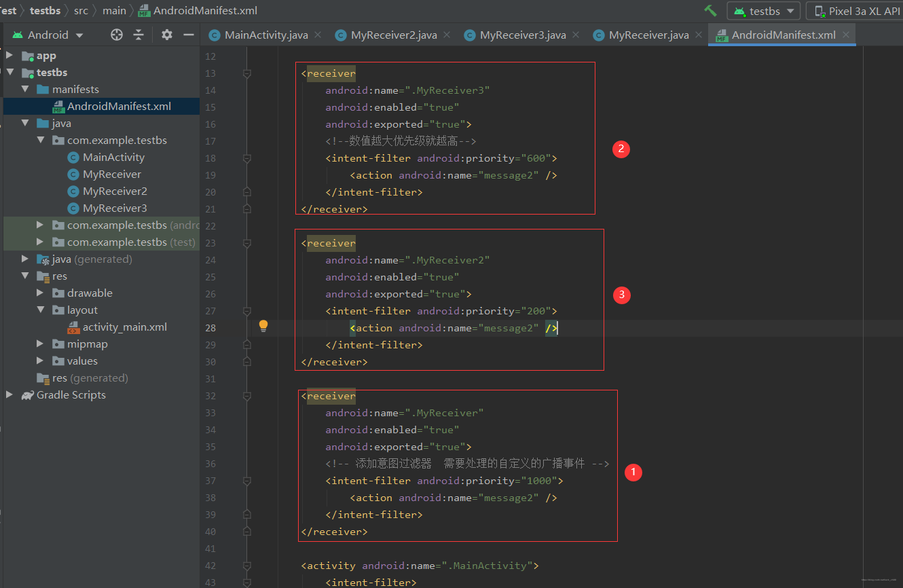Click the fold marker at line 18
This screenshot has width=903, height=588.
point(247,158)
